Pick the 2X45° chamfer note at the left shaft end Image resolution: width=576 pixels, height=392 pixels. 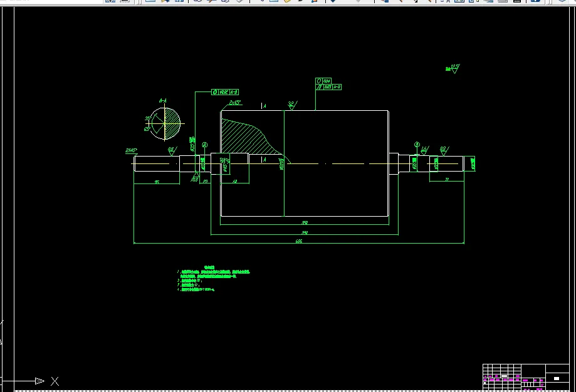pos(131,150)
